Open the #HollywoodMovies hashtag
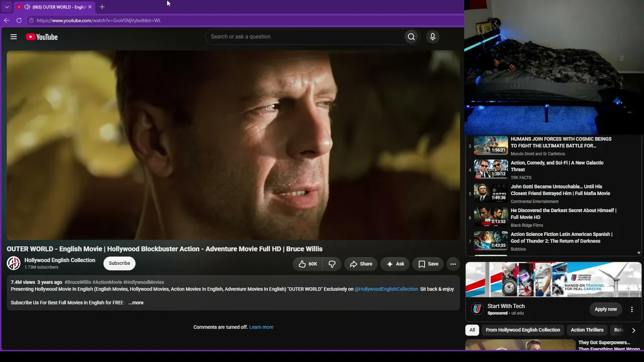The height and width of the screenshot is (362, 644). pos(144,283)
